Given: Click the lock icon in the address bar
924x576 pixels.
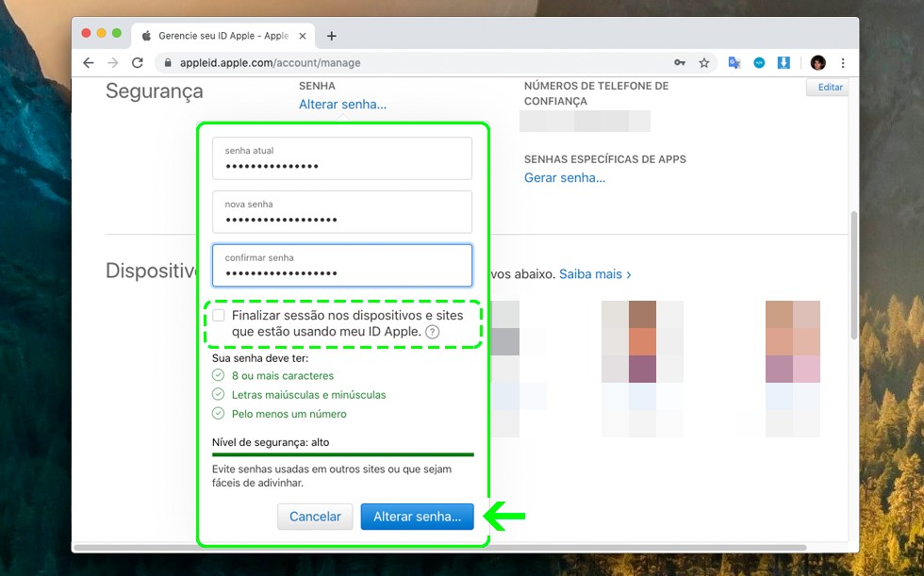Looking at the screenshot, I should 168,63.
